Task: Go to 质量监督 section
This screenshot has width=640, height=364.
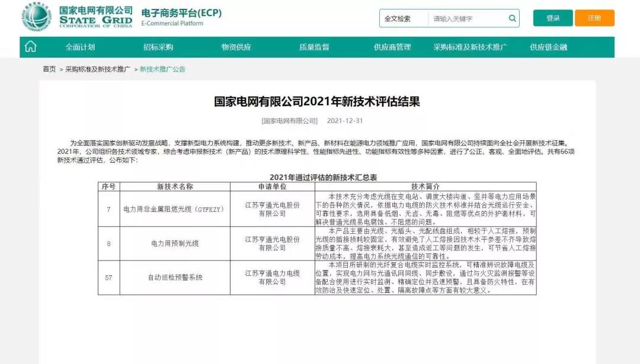Action: tap(314, 47)
